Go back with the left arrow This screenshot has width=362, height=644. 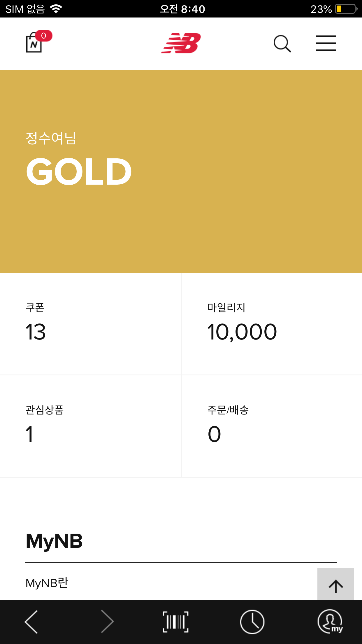coord(31,622)
